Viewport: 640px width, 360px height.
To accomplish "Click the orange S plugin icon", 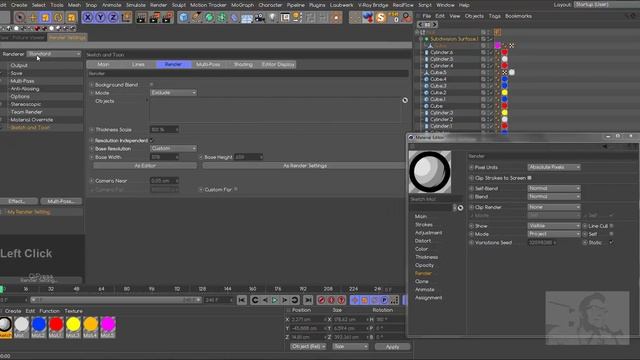I will pyautogui.click(x=380, y=18).
